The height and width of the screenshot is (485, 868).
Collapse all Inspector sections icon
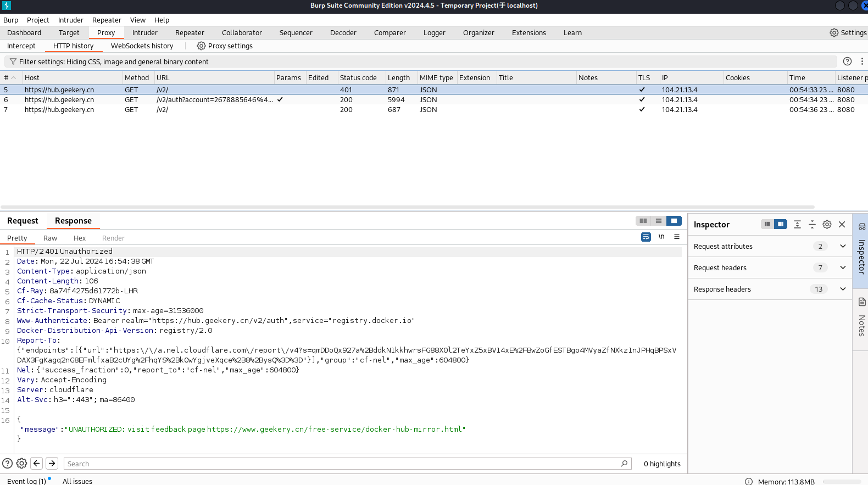click(x=812, y=224)
